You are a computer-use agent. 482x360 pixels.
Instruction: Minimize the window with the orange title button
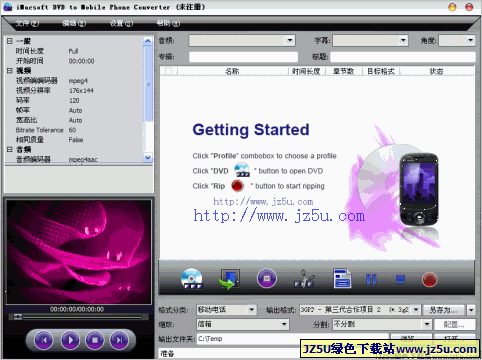pyautogui.click(x=452, y=7)
